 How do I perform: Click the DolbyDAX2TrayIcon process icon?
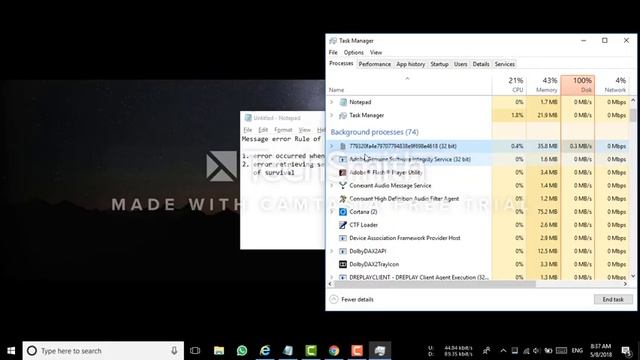(x=343, y=264)
